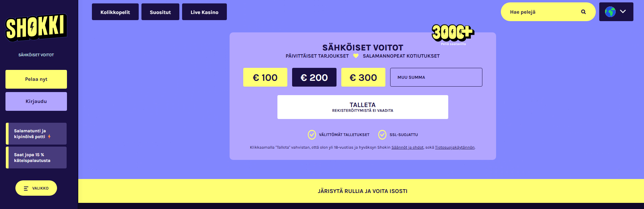644x209 pixels.
Task: Open the Live Kasino section
Action: (204, 12)
